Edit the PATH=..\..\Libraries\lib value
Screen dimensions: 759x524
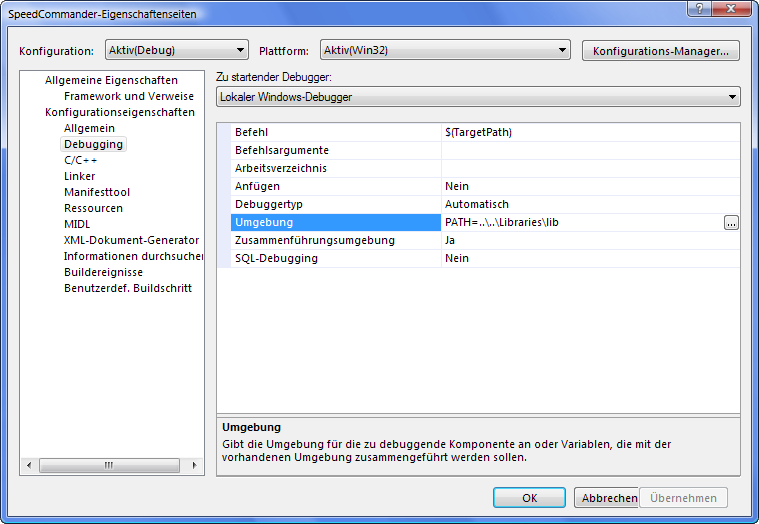pos(582,222)
